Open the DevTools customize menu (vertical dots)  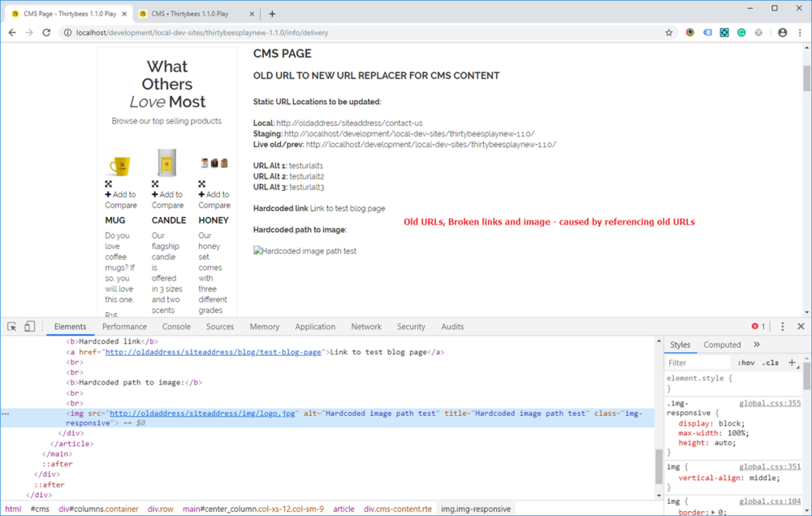(781, 326)
